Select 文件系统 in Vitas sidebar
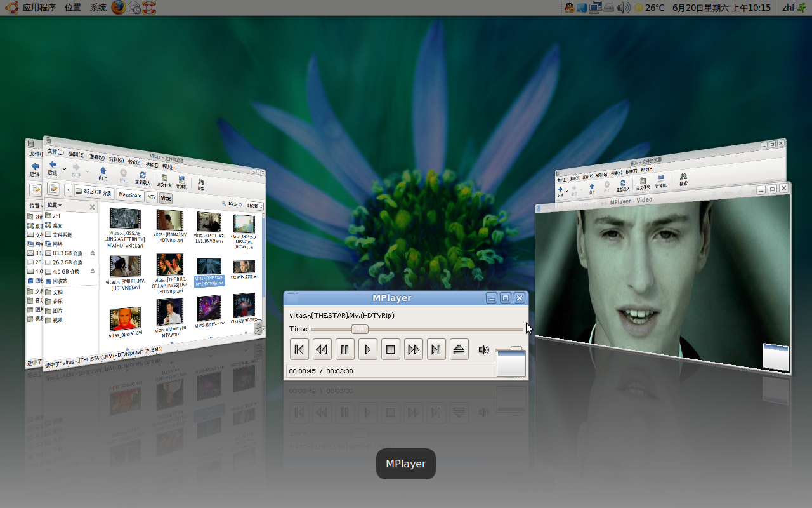The width and height of the screenshot is (812, 508). (x=58, y=235)
